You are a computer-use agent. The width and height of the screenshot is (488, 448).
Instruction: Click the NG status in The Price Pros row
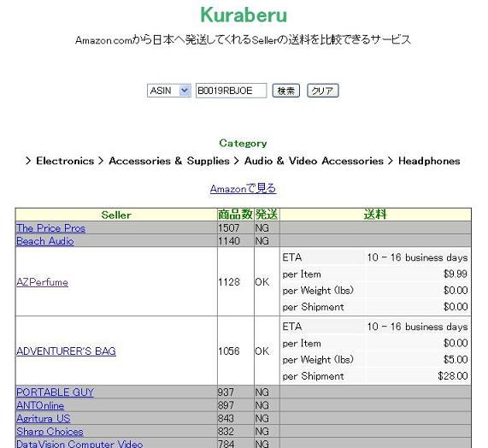(262, 228)
